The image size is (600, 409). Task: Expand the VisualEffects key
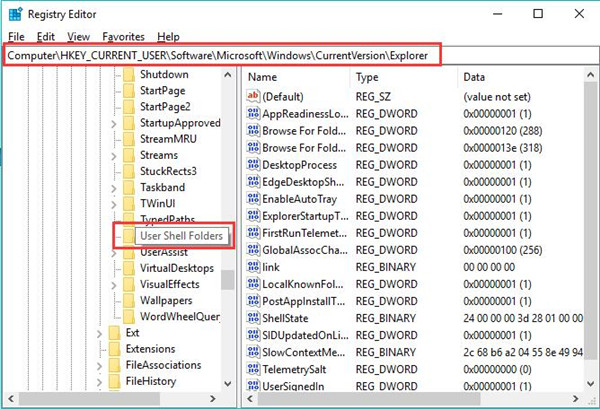114,285
